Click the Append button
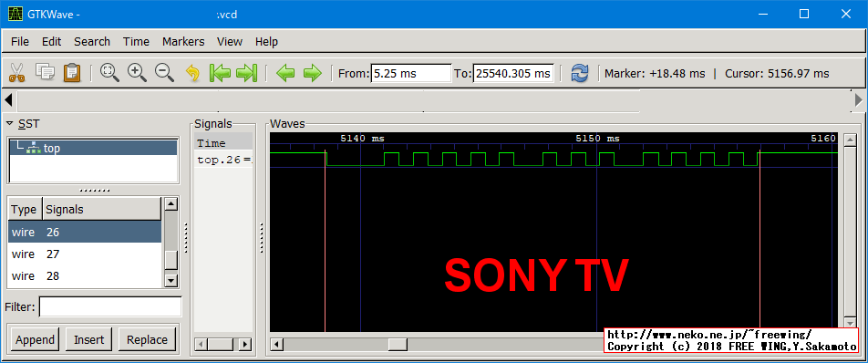The image size is (868, 363). [35, 339]
